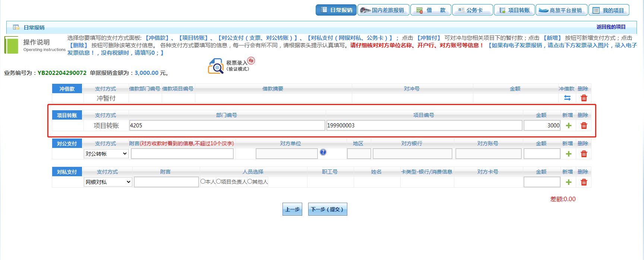
Task: Add a new 项目转账 row with plus icon
Action: click(568, 126)
